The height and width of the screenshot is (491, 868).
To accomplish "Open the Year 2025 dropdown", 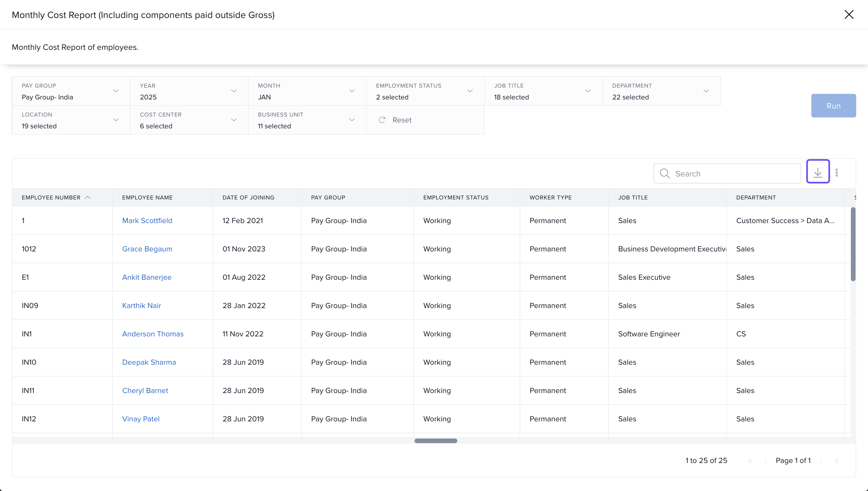I will (x=234, y=91).
